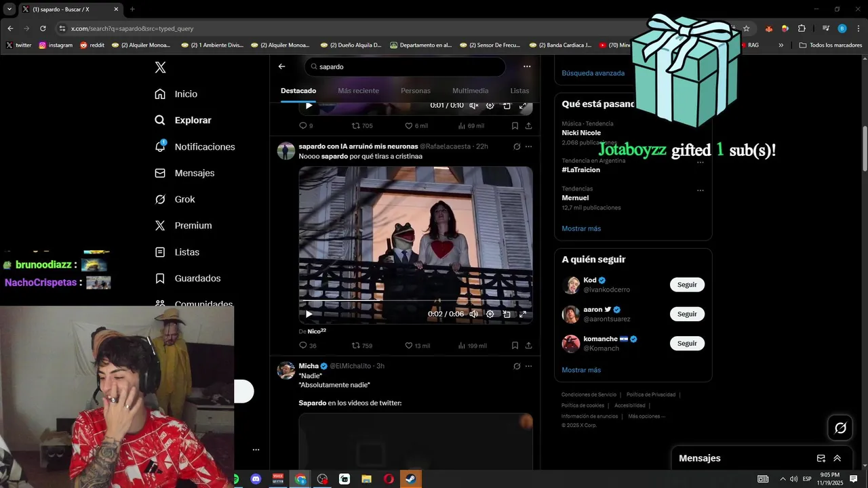Expand Windows system tray hidden icons
The height and width of the screenshot is (488, 868).
pyautogui.click(x=783, y=479)
